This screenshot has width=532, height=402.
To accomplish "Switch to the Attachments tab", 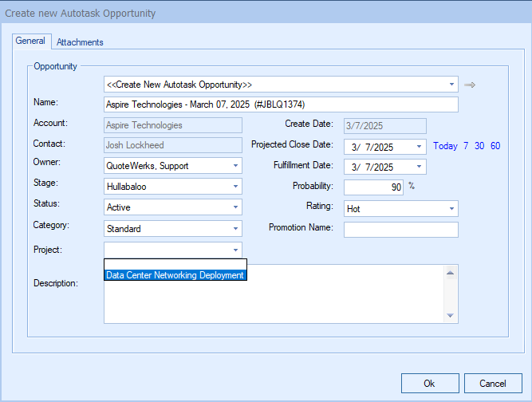I will pos(80,42).
